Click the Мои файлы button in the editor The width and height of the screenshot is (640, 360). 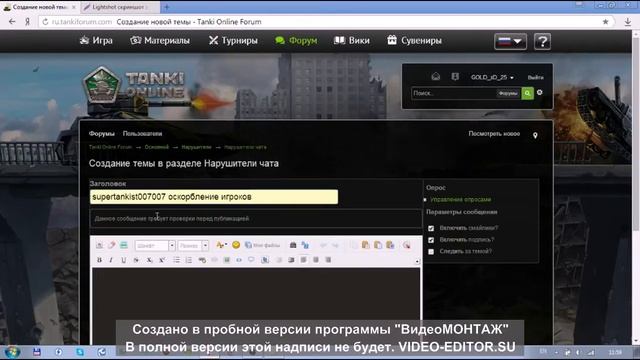point(262,245)
